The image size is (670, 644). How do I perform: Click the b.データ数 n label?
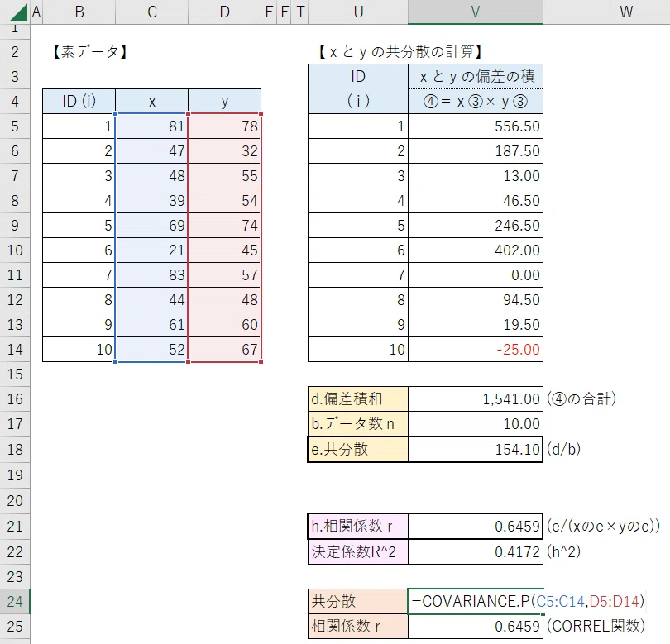click(x=358, y=423)
